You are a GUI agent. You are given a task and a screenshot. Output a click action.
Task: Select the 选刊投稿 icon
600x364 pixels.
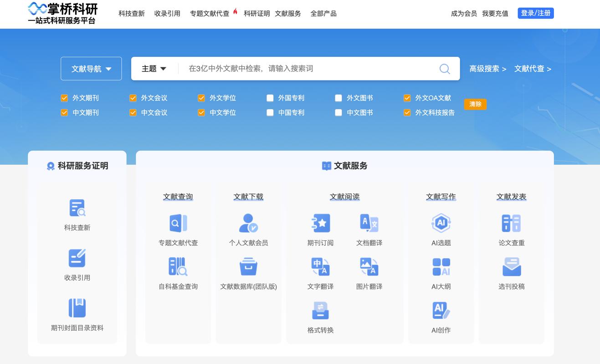coord(511,272)
